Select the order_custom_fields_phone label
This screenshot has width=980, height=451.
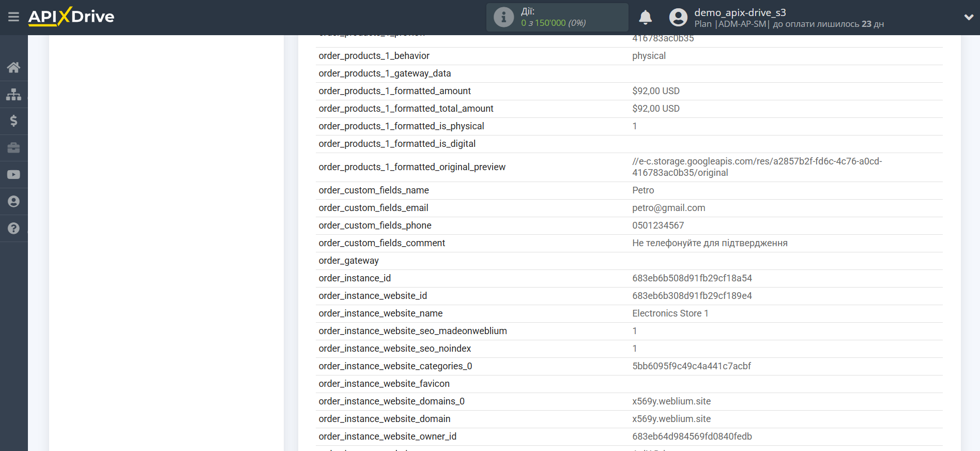pos(375,226)
